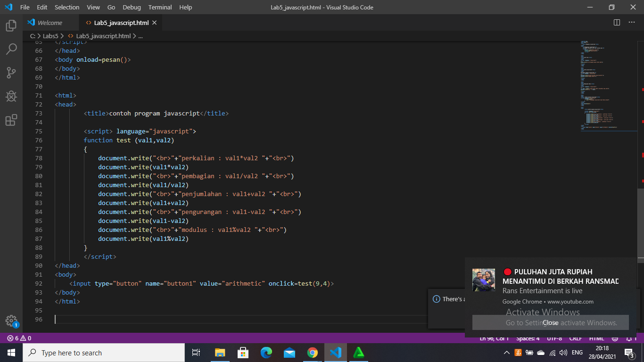Open the breadcrumb ellipsis in path bar
The image size is (644, 362).
coord(140,36)
